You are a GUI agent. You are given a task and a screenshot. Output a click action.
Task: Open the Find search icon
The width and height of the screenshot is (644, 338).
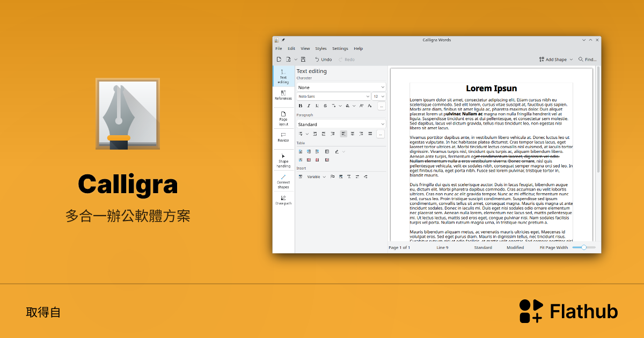coord(581,59)
